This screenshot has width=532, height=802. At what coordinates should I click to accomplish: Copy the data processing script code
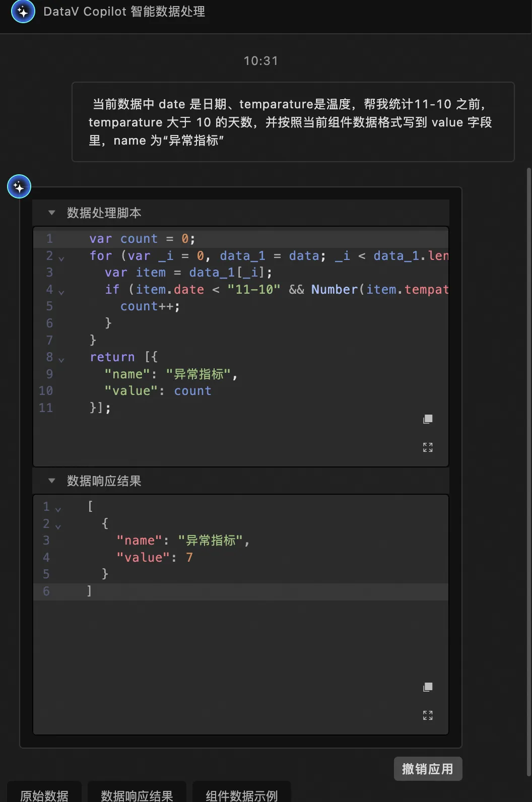428,419
